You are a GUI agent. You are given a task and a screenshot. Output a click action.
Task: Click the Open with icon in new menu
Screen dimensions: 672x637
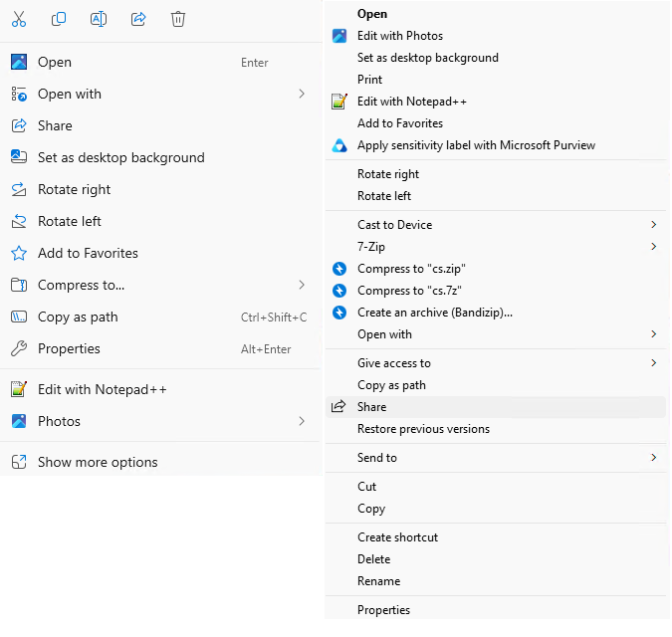pos(19,94)
